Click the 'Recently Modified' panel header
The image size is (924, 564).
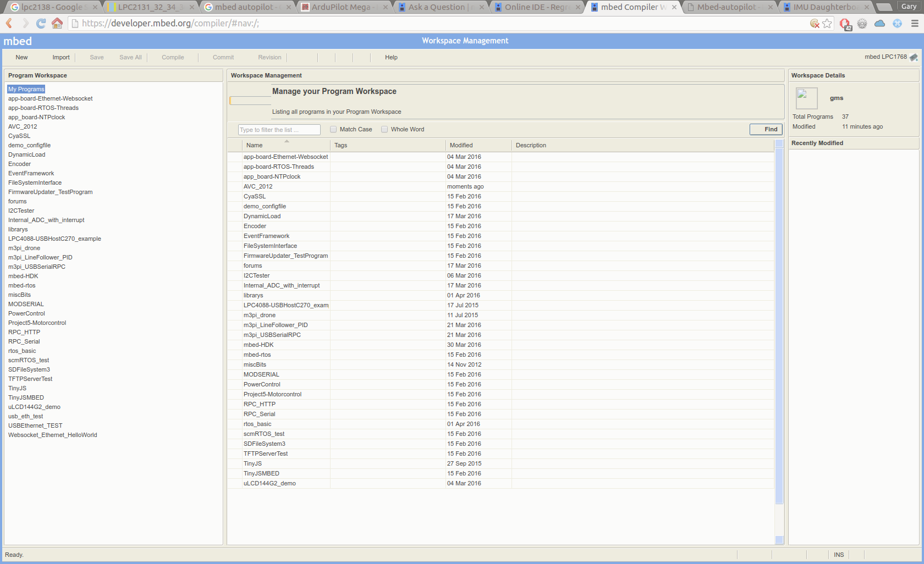853,143
